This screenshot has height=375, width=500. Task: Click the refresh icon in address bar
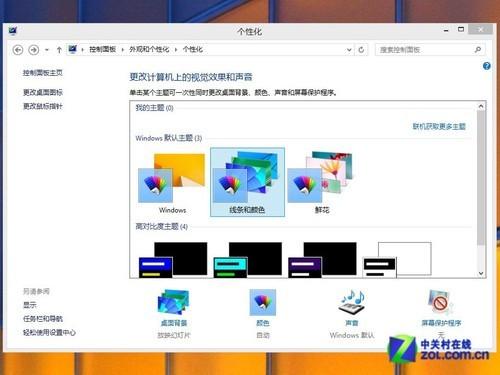361,50
